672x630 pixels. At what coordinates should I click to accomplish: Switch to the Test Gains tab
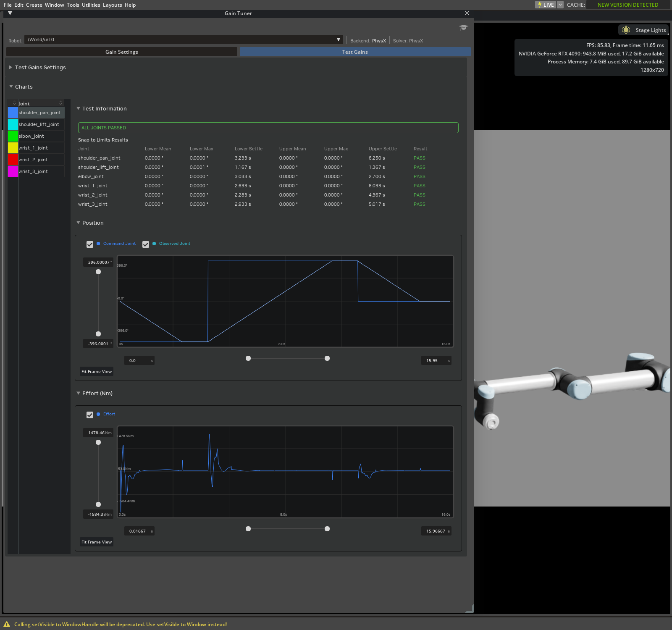(x=355, y=52)
